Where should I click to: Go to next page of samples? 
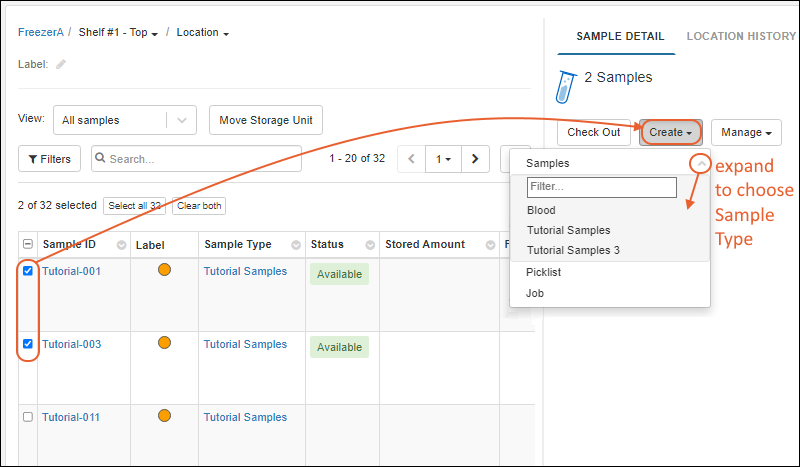(x=475, y=159)
